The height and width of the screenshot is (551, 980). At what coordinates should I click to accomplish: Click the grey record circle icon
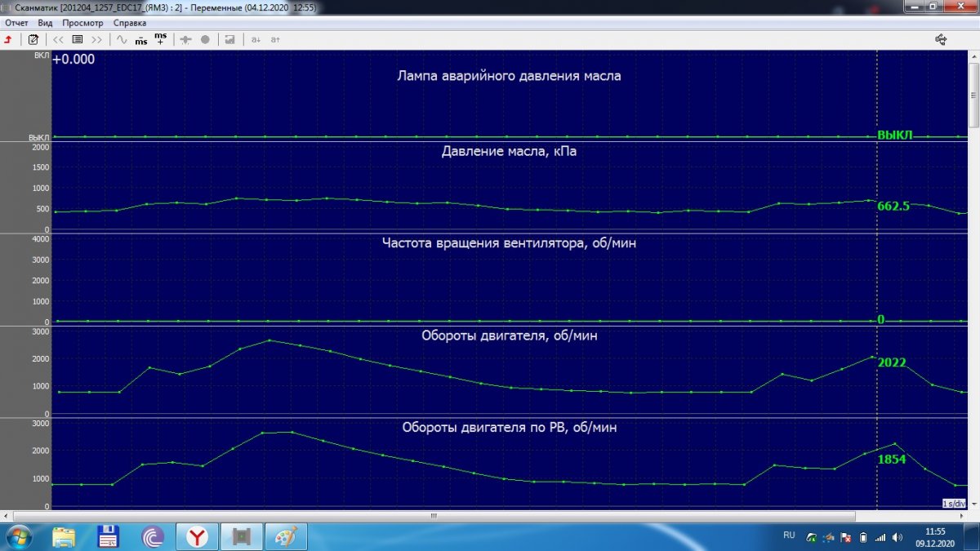tap(205, 39)
